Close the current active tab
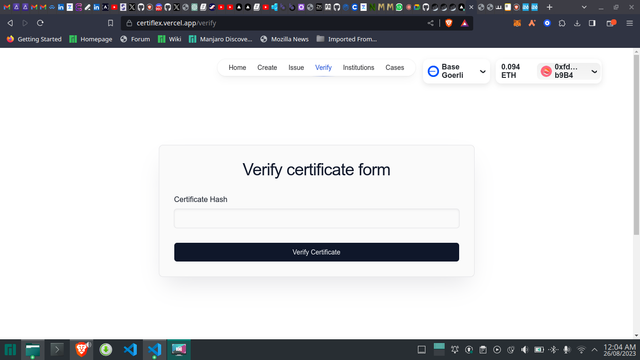This screenshot has height=360, width=640. coord(471,7)
